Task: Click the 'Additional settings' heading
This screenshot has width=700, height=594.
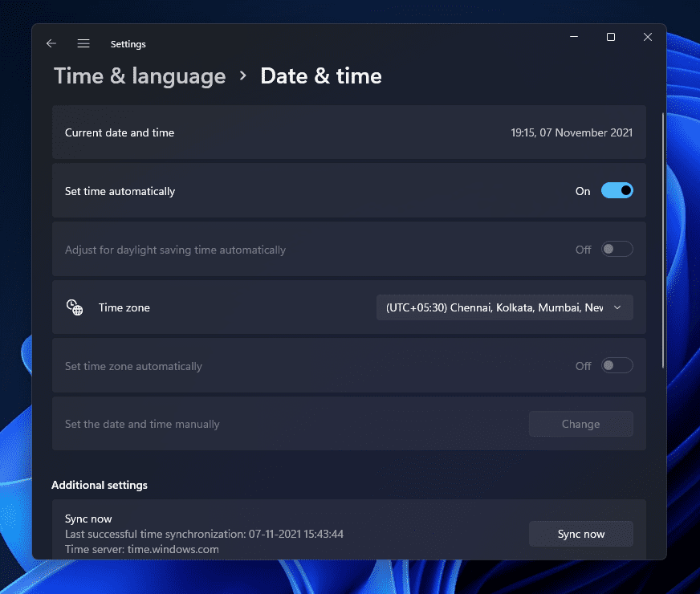Action: pos(99,485)
